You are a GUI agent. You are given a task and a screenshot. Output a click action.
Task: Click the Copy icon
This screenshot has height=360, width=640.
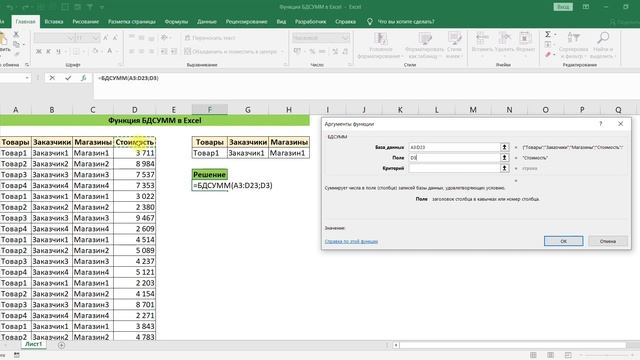tap(16, 44)
